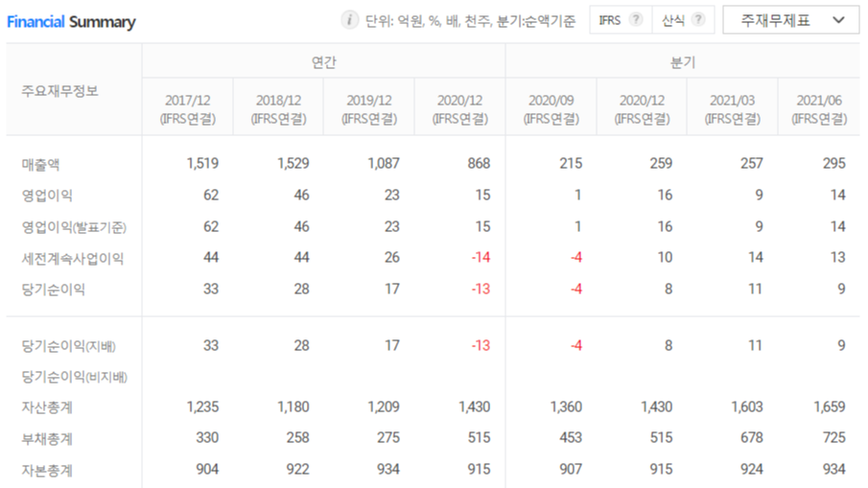Click the 868 revenue value

tap(479, 163)
